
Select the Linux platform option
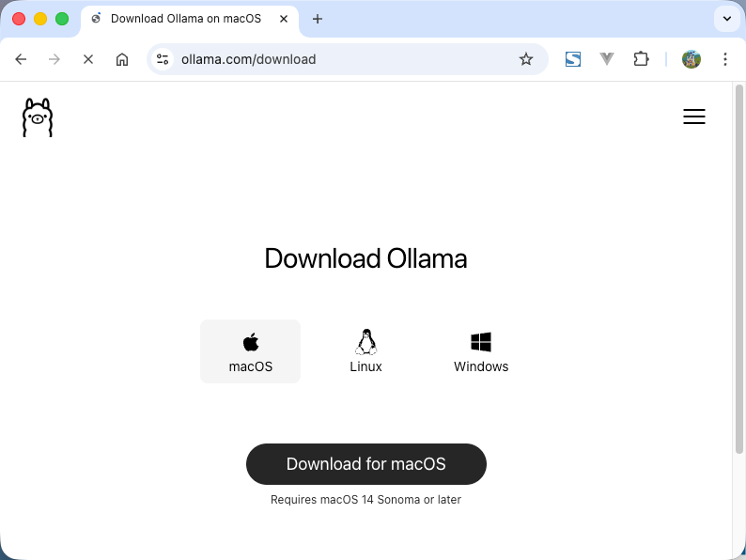[x=365, y=351]
